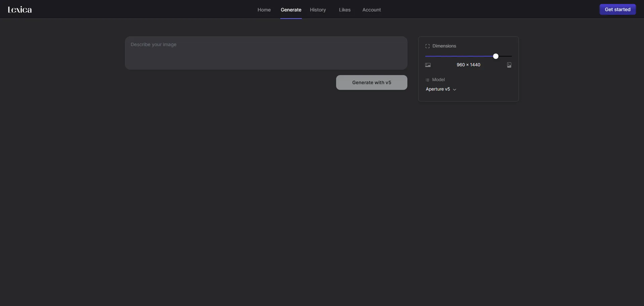Open the History tab
This screenshot has width=644, height=306.
pyautogui.click(x=318, y=10)
